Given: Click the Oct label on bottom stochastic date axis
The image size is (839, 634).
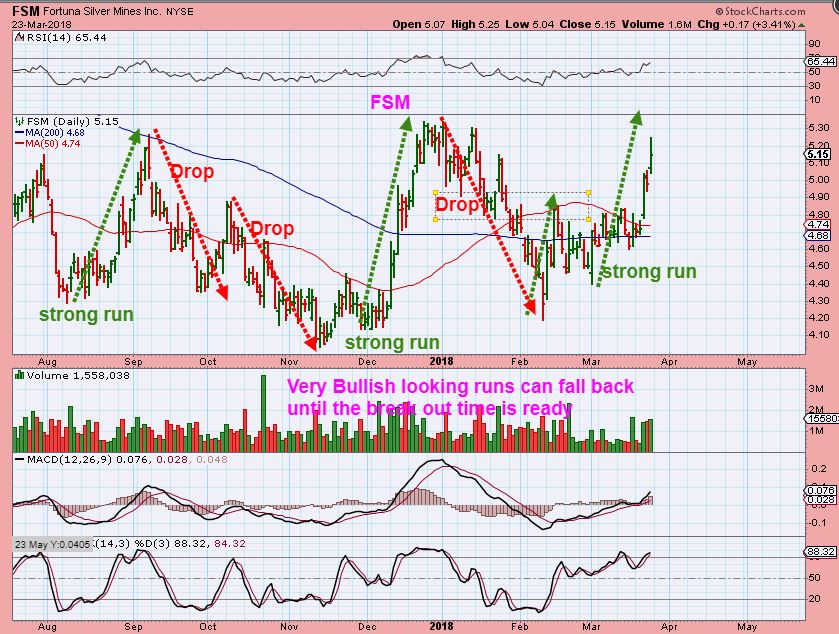Looking at the screenshot, I should (208, 627).
